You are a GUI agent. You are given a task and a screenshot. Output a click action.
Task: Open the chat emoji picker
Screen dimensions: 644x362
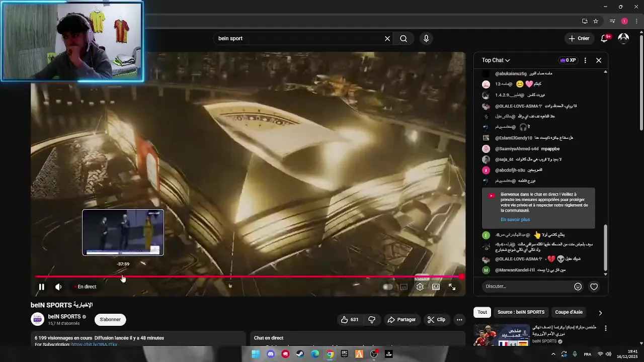[x=578, y=287]
